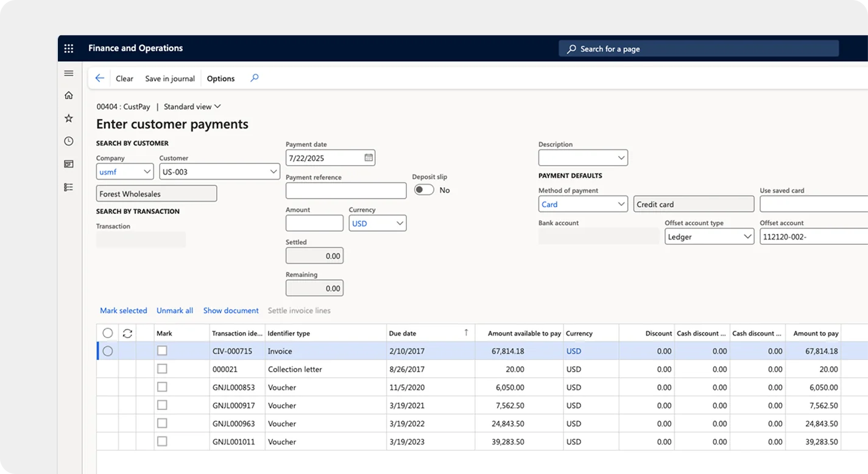Click the Amount input field
868x474 pixels.
coord(314,223)
